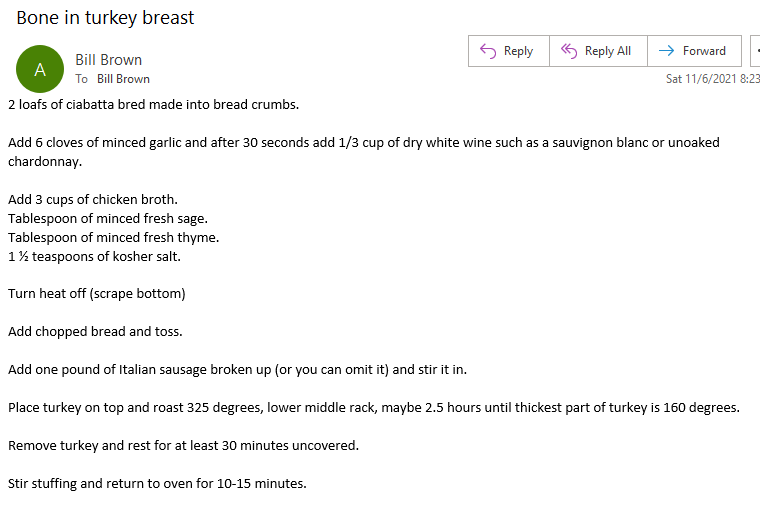760x508 pixels.
Task: Click the kosher salt teaspoons line
Action: pyautogui.click(x=94, y=256)
